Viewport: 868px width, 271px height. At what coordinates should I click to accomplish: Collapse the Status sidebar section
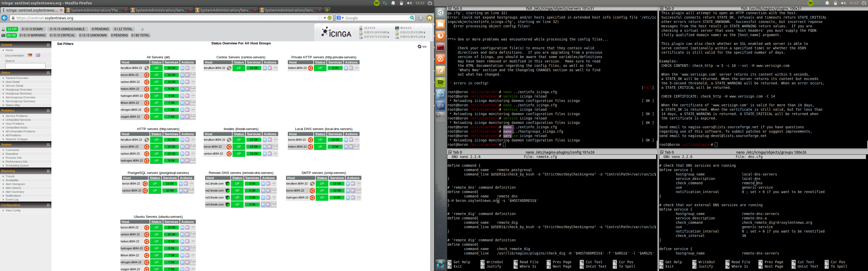pos(48,73)
